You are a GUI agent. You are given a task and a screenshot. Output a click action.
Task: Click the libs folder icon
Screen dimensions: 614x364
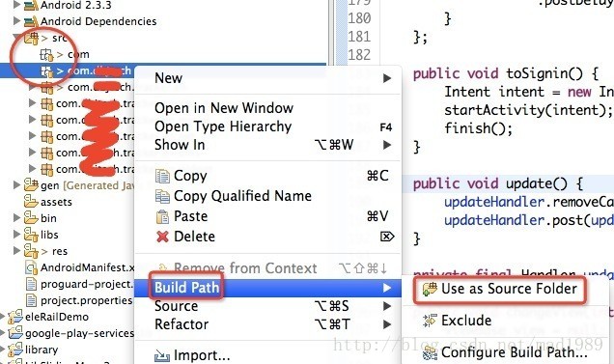pyautogui.click(x=31, y=235)
